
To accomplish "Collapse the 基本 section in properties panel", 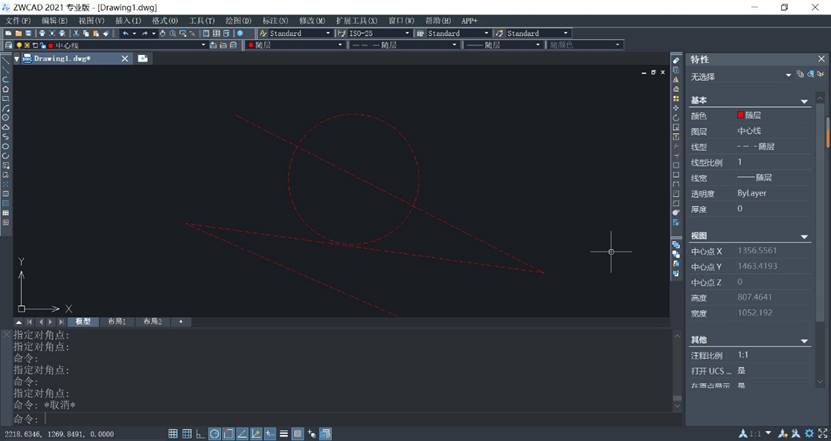I will point(804,101).
